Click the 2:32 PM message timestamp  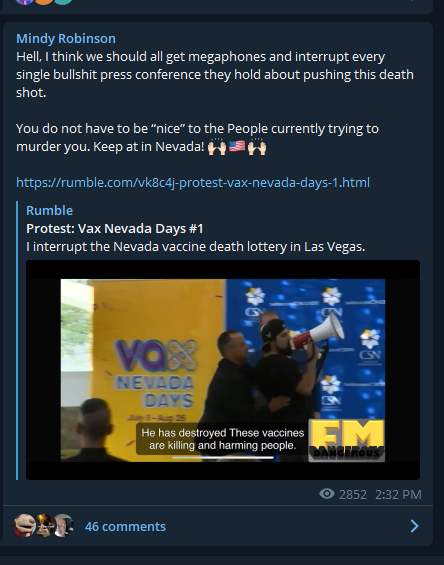(398, 494)
